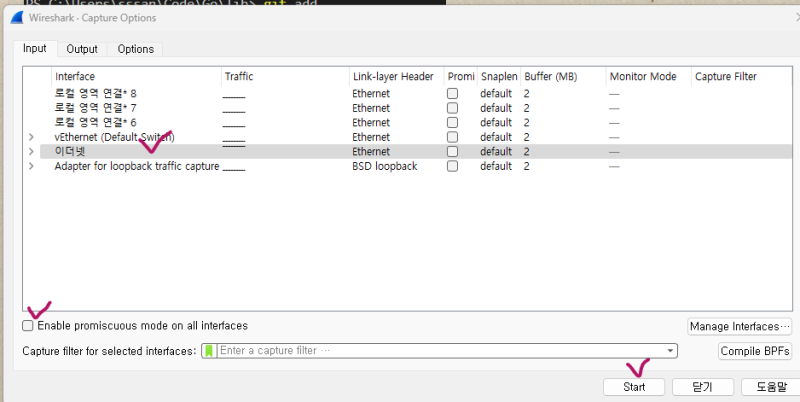Expand the vEthernet (Default Switch) row
This screenshot has height=402, width=800.
tap(32, 137)
